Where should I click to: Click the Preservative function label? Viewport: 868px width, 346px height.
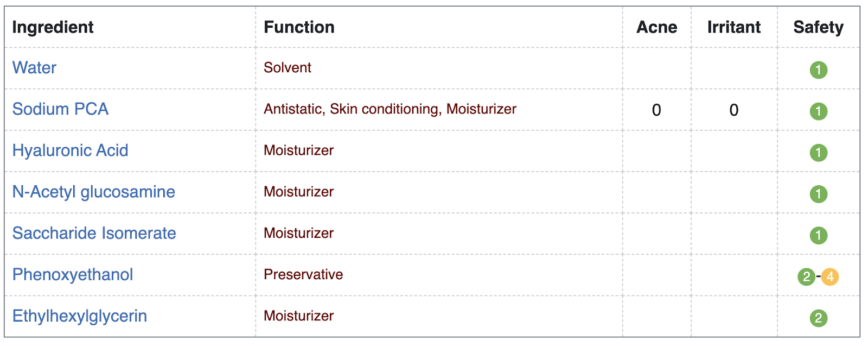pos(303,274)
